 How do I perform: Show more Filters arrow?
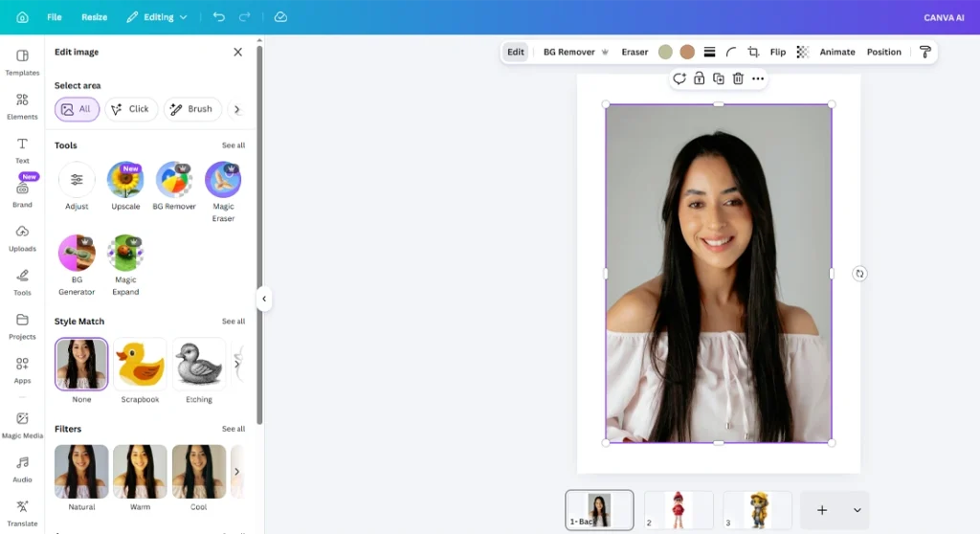[237, 472]
